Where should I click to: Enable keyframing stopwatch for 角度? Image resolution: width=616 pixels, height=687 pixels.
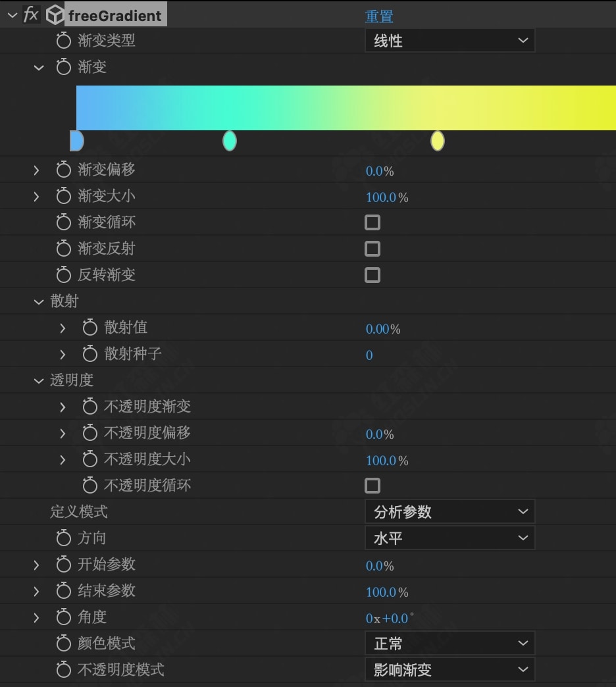point(63,617)
